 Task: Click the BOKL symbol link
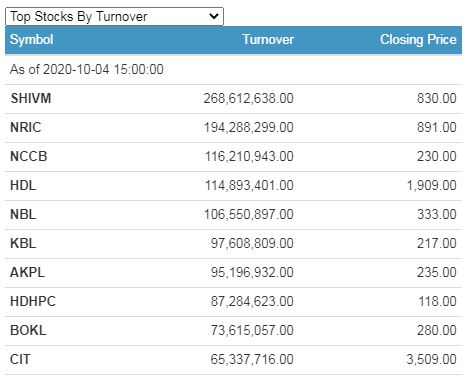point(28,330)
